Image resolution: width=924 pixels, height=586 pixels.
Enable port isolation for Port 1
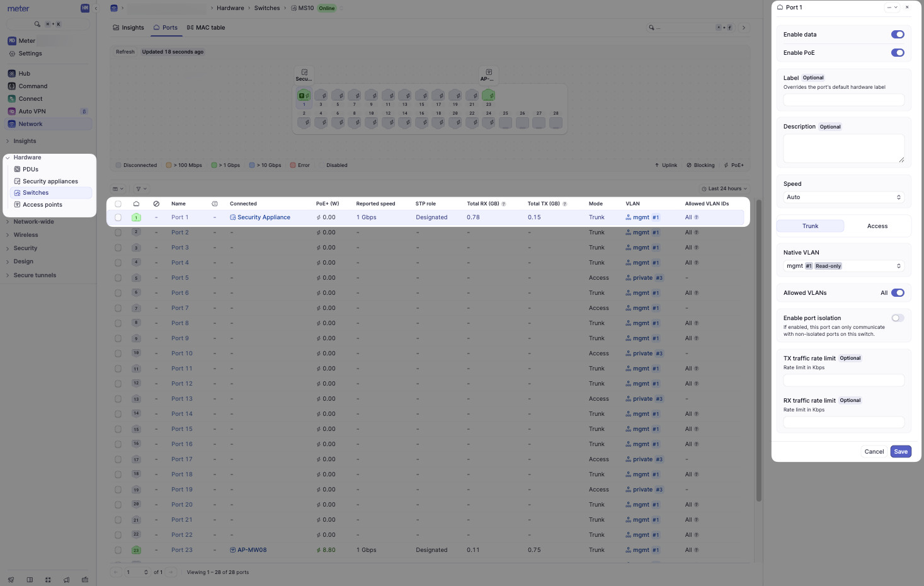click(x=896, y=318)
